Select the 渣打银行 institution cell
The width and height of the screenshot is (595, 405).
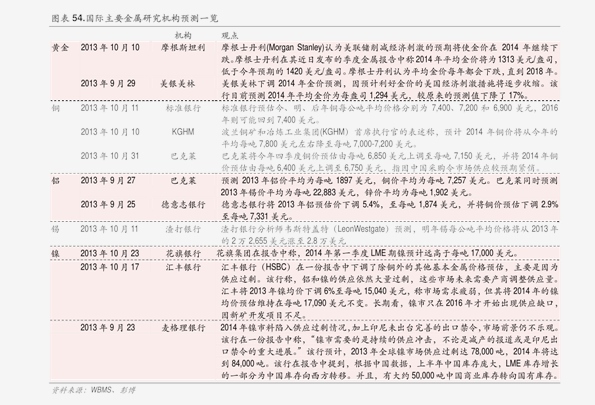tap(183, 229)
